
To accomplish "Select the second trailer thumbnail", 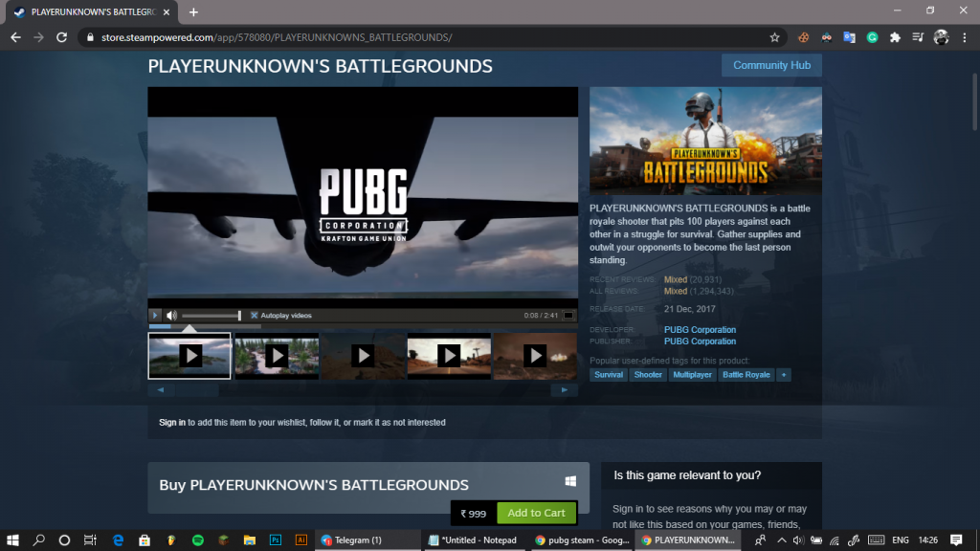I will point(277,356).
